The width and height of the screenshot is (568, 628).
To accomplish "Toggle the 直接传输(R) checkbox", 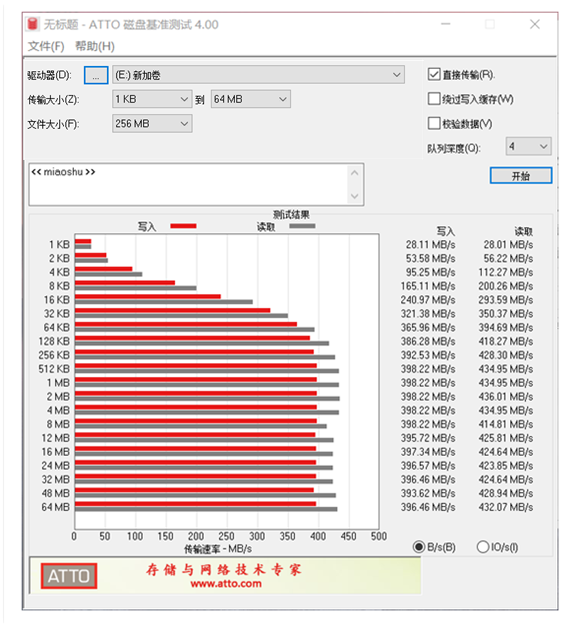I will coord(434,74).
